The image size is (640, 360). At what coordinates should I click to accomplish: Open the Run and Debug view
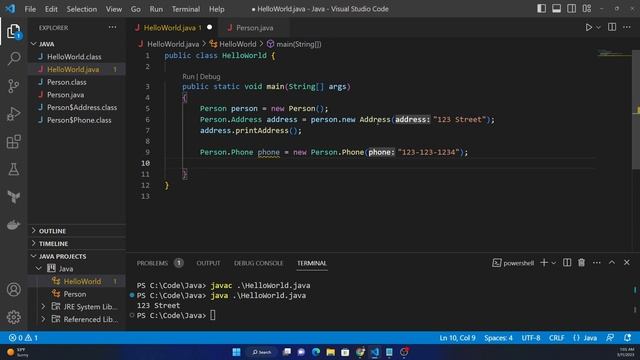click(x=13, y=114)
